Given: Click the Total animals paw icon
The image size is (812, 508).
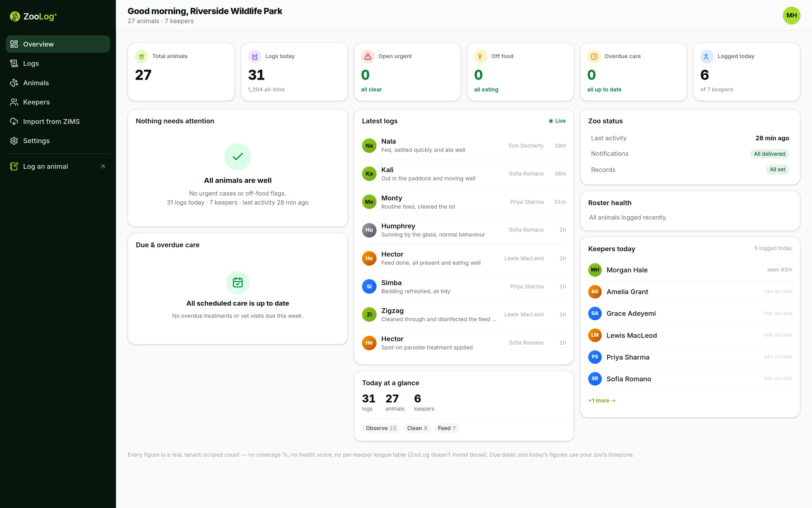Looking at the screenshot, I should (x=142, y=57).
